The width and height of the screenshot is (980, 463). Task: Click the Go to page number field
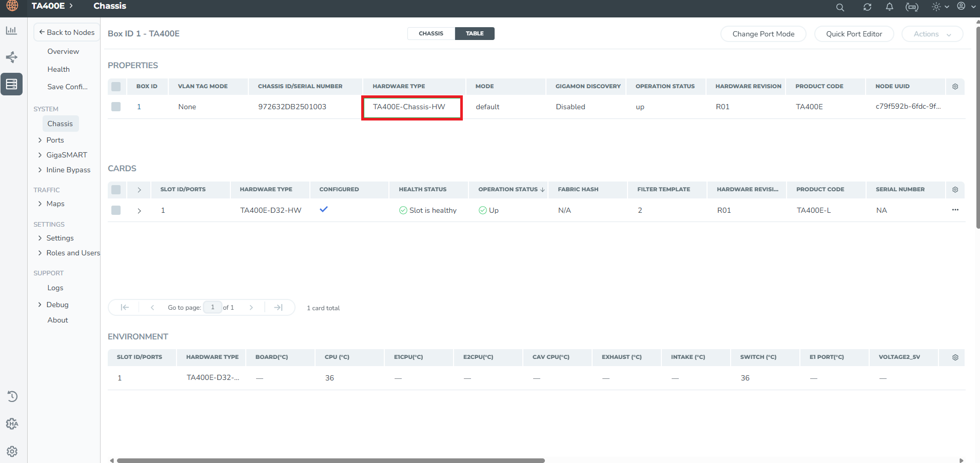tap(212, 307)
